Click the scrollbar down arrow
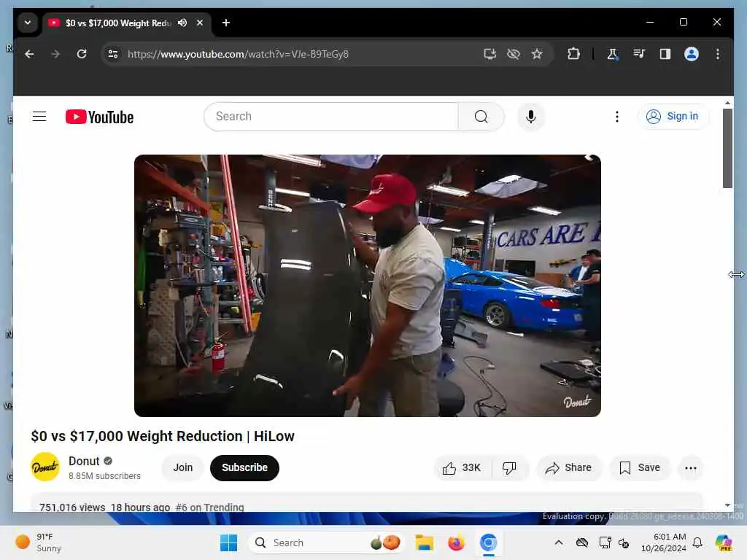Viewport: 747px width, 560px height. click(x=727, y=505)
